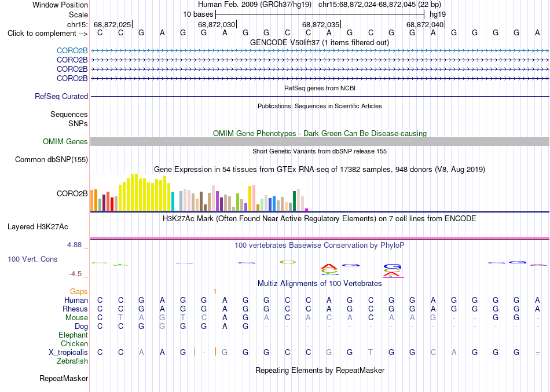Click the '=' symbol in X_tropicalis row
Viewport: 550px width, 392px height.
tap(537, 353)
